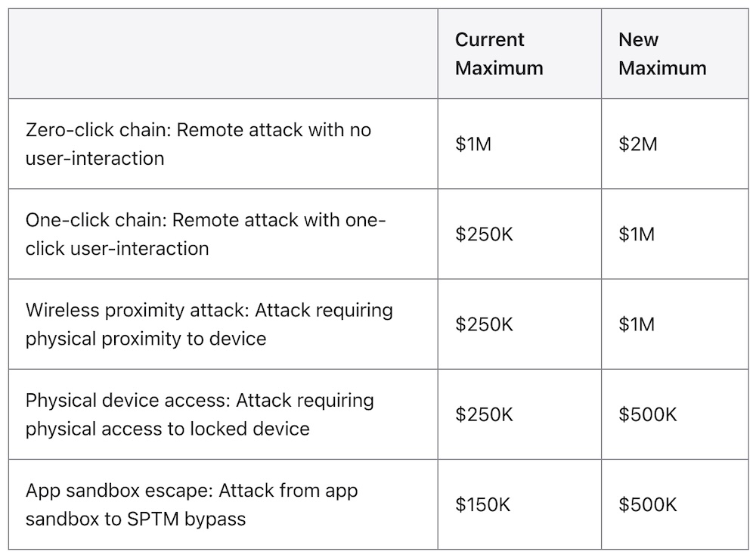This screenshot has width=756, height=558.
Task: Select the $1M new maximum for One-click chain
Action: coord(637,234)
